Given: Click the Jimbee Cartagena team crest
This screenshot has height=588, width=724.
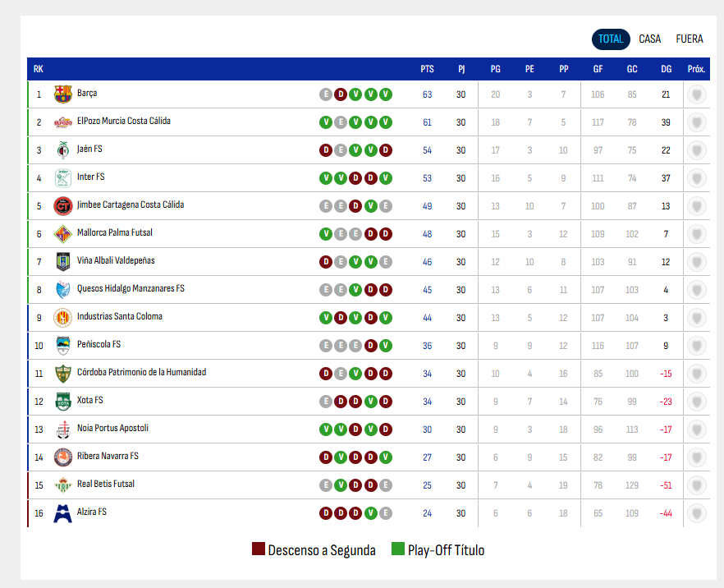Looking at the screenshot, I should (x=62, y=206).
